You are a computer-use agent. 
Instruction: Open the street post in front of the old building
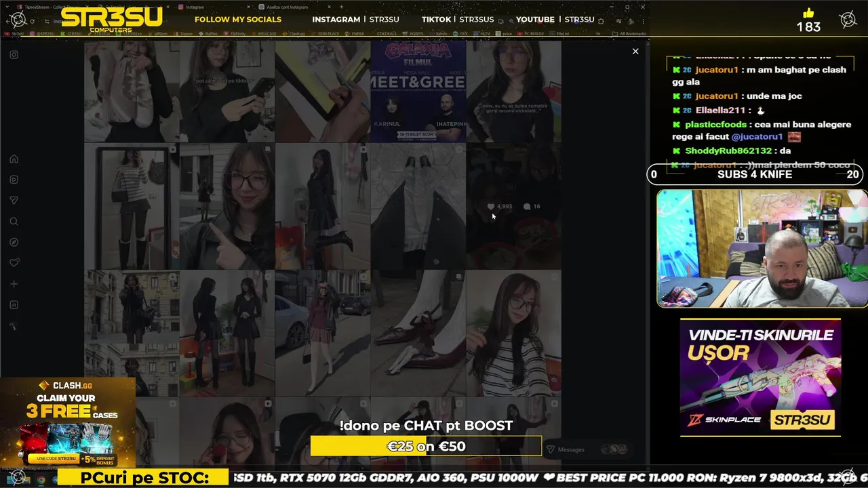132,333
